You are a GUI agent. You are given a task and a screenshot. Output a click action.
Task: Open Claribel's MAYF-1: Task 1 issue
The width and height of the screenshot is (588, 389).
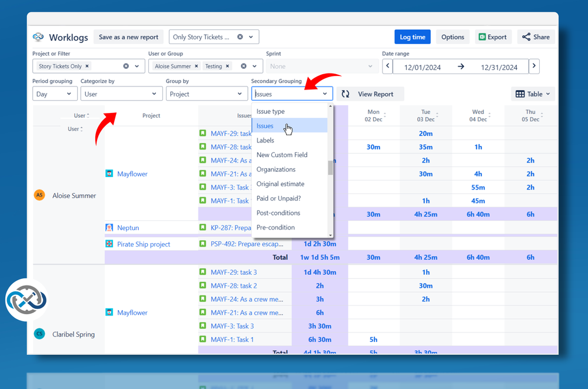pos(232,340)
